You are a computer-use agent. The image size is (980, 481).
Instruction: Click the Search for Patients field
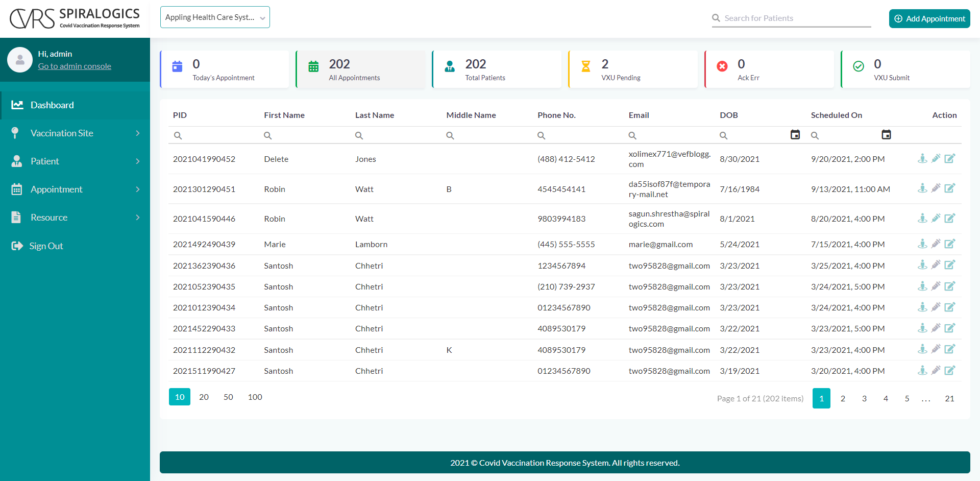pyautogui.click(x=791, y=18)
